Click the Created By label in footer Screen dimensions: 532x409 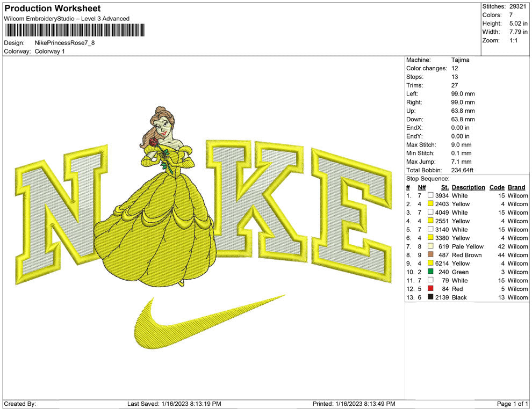(x=20, y=404)
